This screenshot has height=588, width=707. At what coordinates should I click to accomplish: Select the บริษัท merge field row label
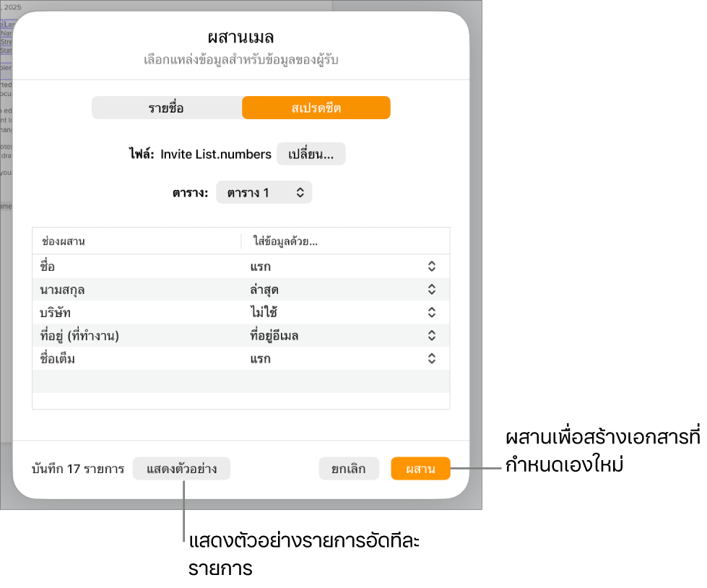[55, 313]
